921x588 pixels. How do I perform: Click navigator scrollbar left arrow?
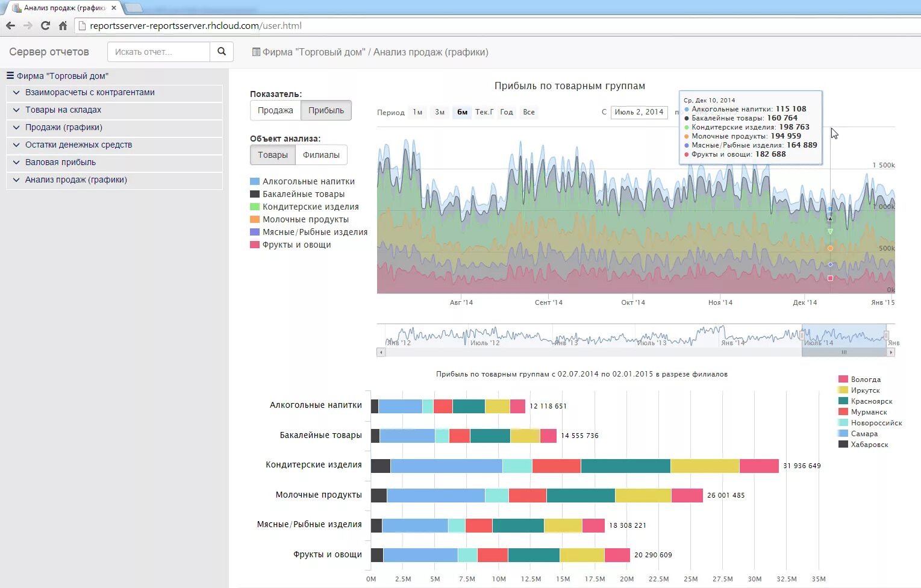tap(381, 352)
